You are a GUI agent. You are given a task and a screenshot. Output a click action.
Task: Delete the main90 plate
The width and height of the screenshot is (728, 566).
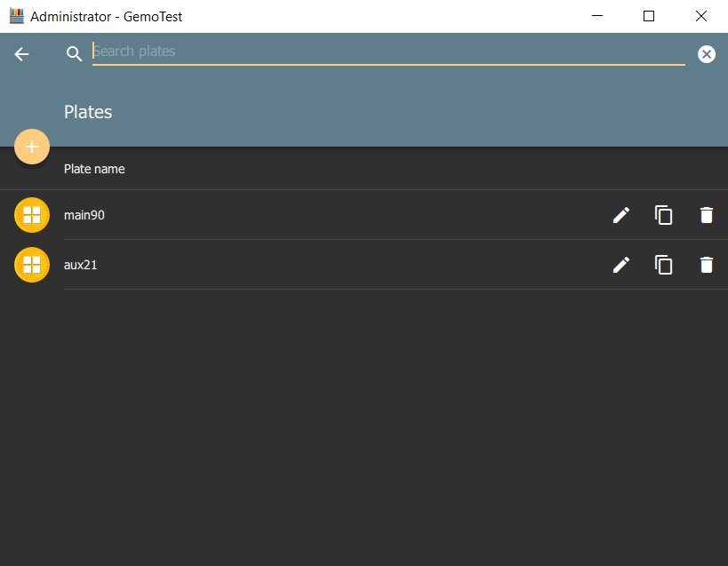tap(706, 215)
